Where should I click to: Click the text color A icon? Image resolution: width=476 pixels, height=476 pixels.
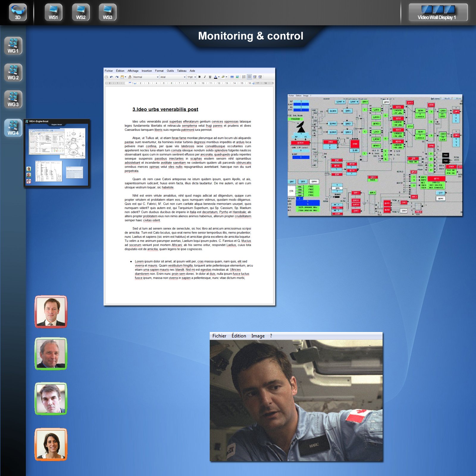216,77
